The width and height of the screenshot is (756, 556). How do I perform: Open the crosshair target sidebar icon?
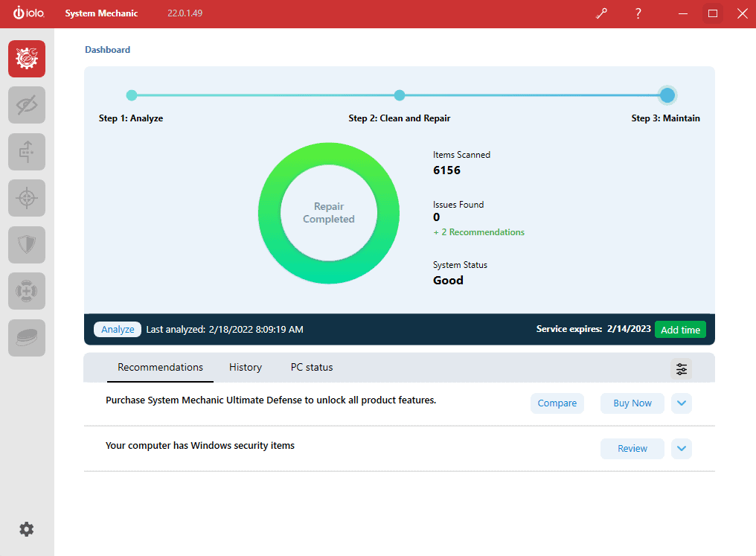pos(27,198)
